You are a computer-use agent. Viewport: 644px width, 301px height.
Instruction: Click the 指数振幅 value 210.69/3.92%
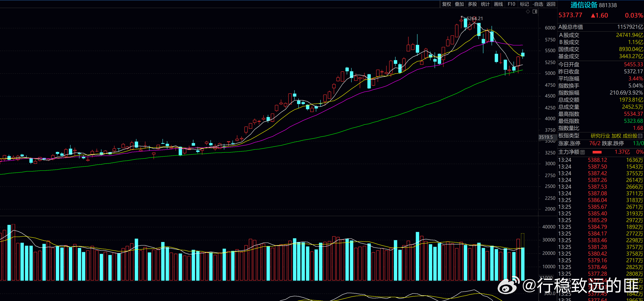(626, 93)
